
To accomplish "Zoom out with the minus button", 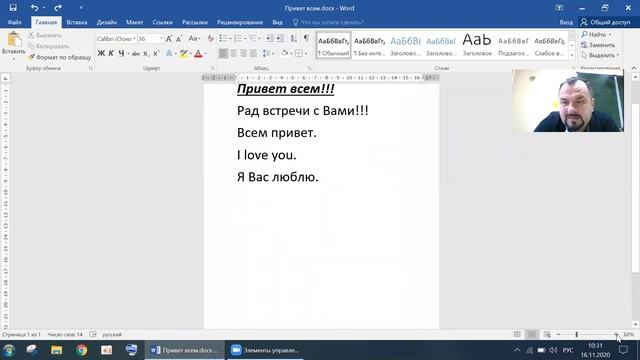I will click(558, 335).
